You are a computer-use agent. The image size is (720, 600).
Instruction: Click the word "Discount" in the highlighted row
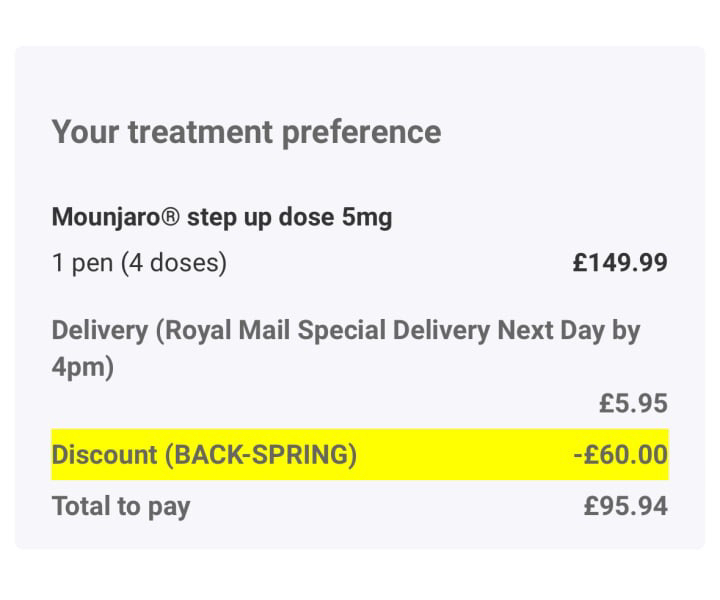pyautogui.click(x=105, y=455)
